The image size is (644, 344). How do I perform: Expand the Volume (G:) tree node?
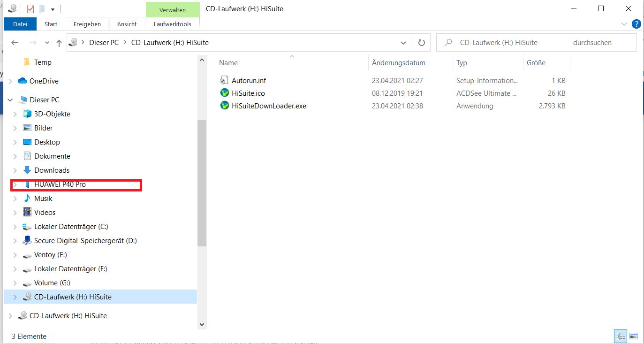(x=15, y=283)
